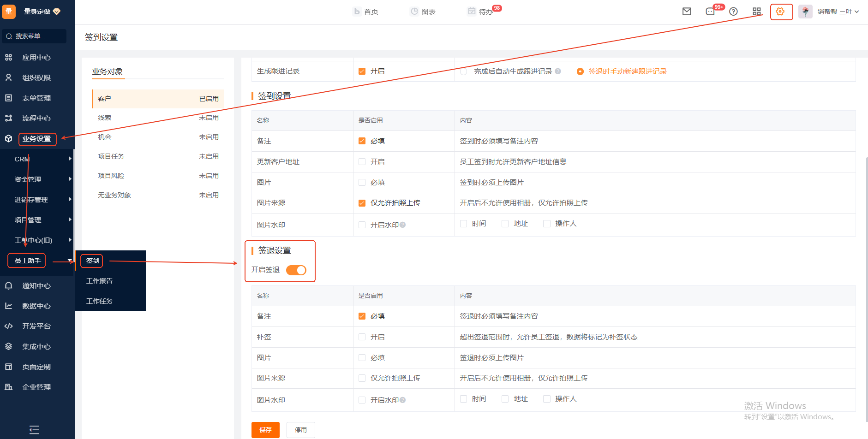Enable 更新客户地址 开启 checkbox
This screenshot has width=868, height=439.
click(362, 162)
